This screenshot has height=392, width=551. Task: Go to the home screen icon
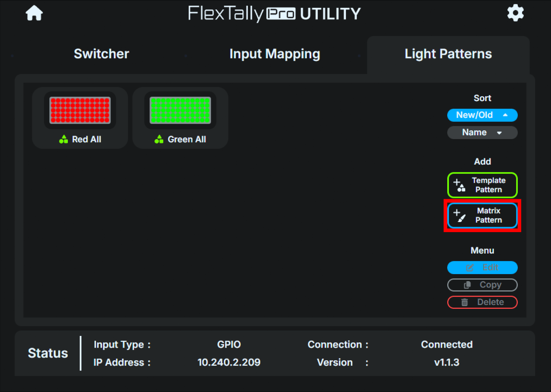tap(34, 13)
